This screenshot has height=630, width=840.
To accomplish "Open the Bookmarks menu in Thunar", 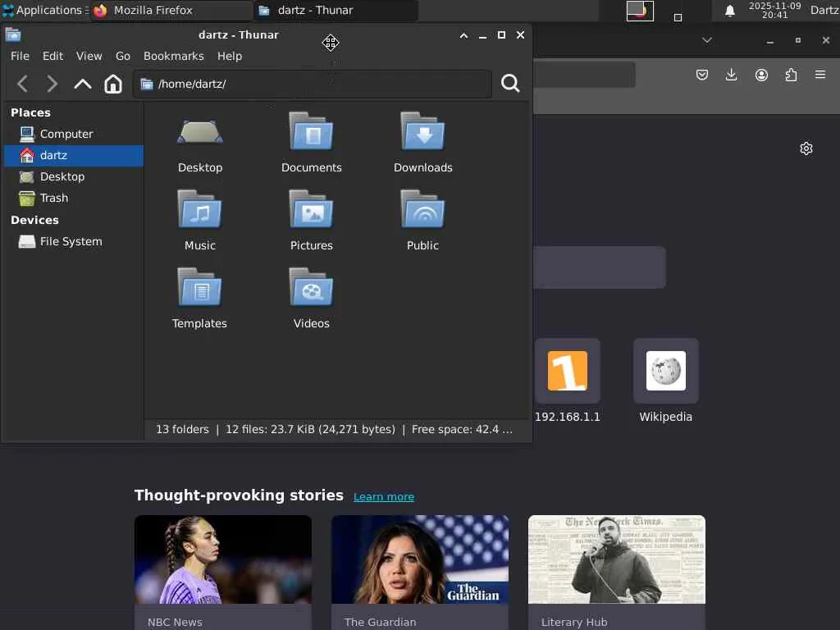I will 173,56.
